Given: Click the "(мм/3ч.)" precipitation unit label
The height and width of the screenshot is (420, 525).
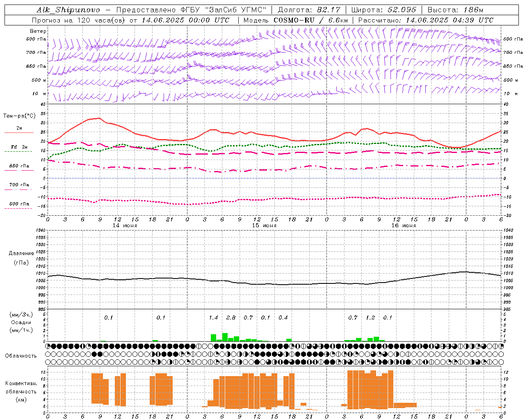Looking at the screenshot, I should (x=21, y=315).
